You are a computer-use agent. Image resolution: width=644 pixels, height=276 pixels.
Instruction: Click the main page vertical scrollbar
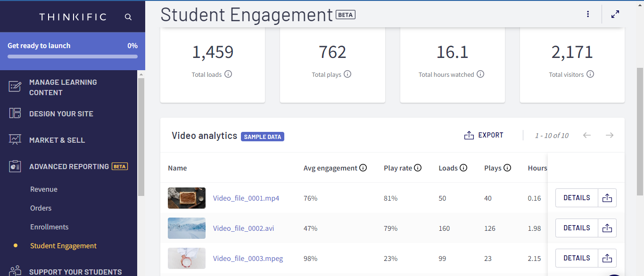tap(640, 131)
